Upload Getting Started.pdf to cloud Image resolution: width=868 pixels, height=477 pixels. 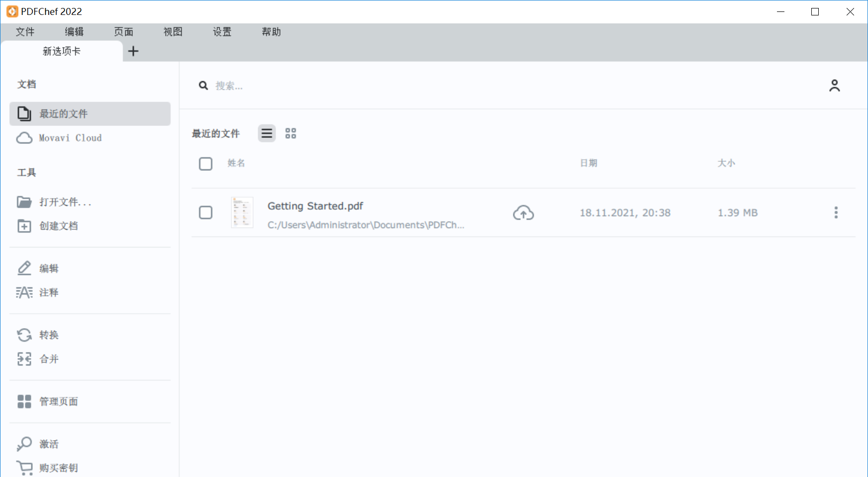coord(523,213)
